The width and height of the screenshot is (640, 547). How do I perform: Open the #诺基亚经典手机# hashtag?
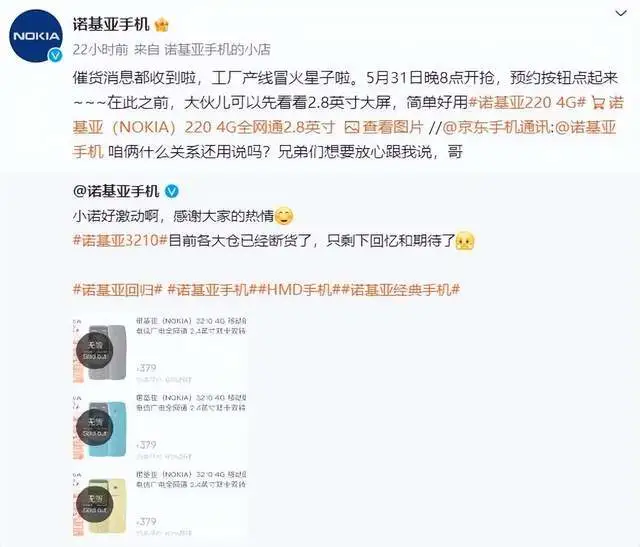click(401, 290)
